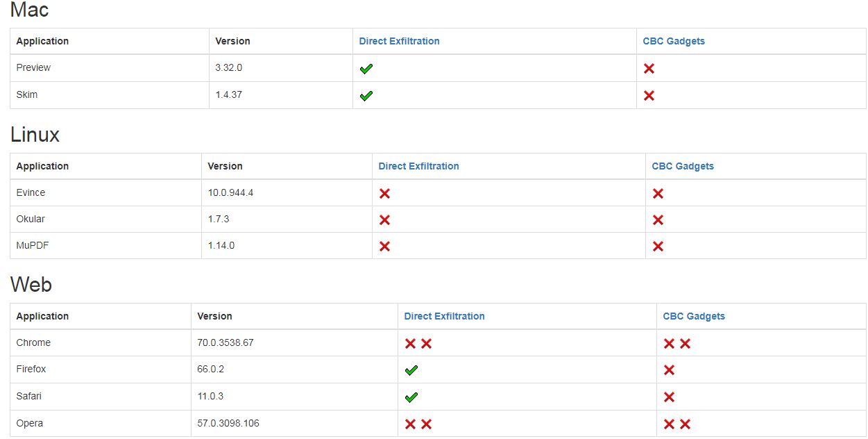Select Skim's green Direct Exfiltration checkmark
This screenshot has height=439, width=868.
click(x=366, y=96)
